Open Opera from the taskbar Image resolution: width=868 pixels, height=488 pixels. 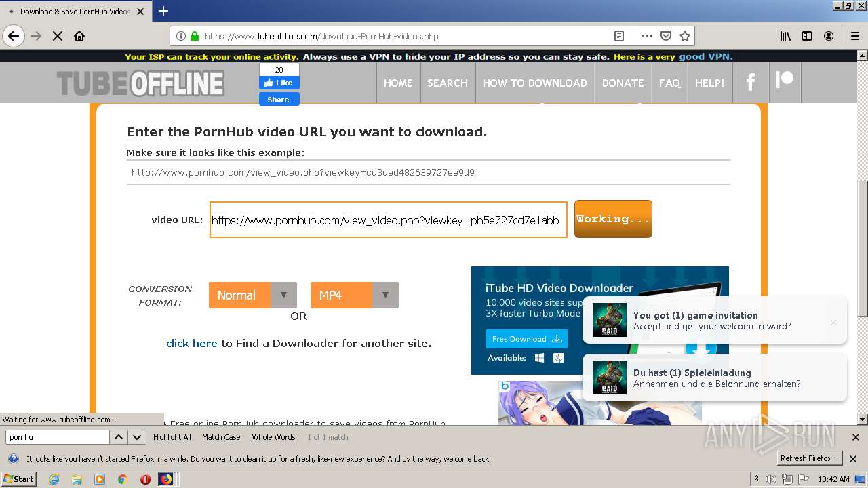[x=145, y=479]
